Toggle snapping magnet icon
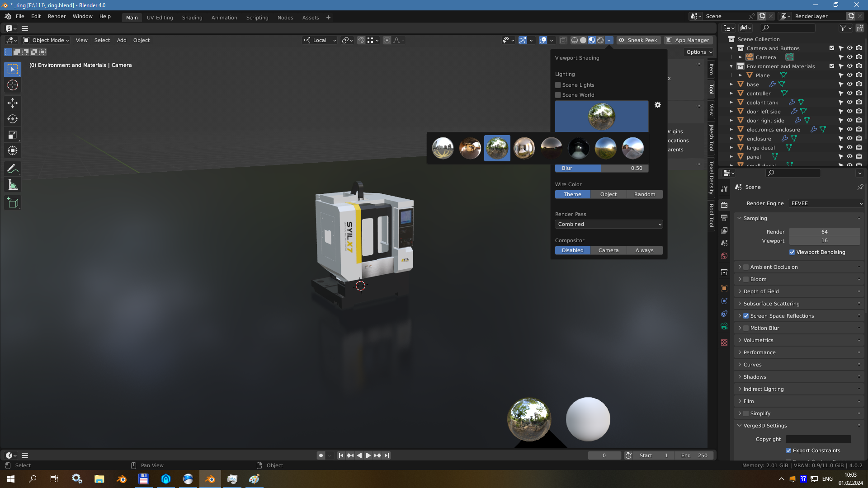This screenshot has height=488, width=868. (361, 40)
